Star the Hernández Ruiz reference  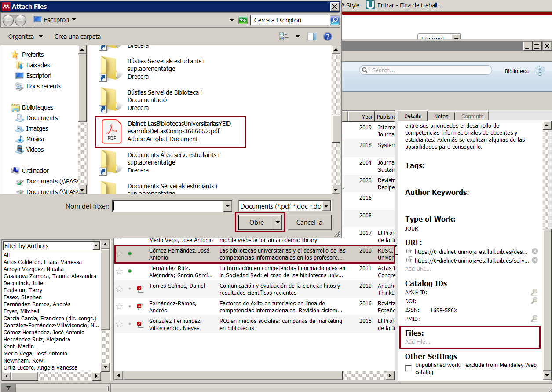(x=119, y=271)
